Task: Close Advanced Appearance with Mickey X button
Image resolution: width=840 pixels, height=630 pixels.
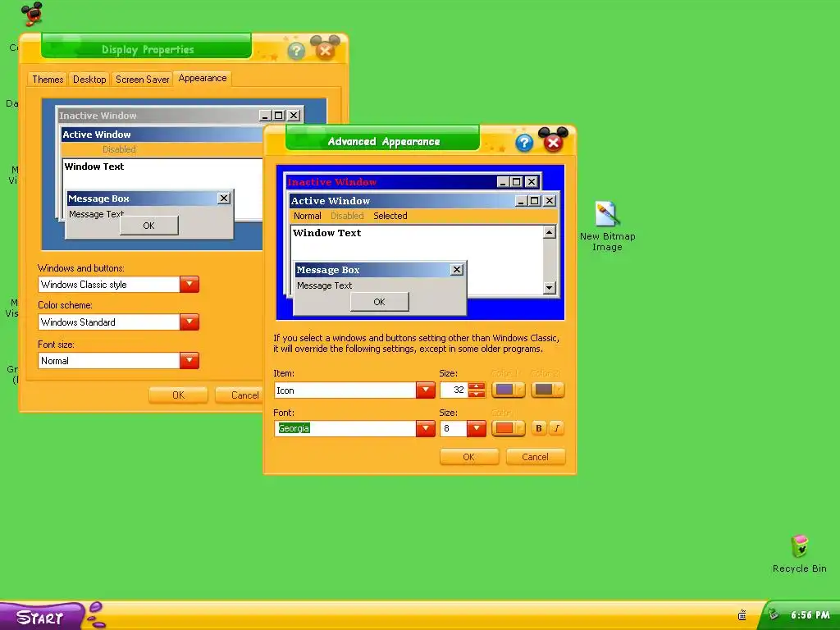Action: pos(553,140)
